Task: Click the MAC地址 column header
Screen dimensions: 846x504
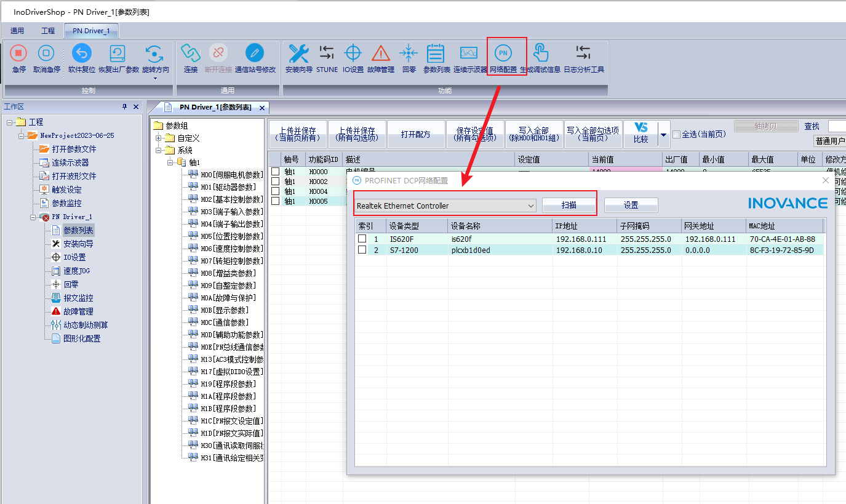Action: (784, 226)
